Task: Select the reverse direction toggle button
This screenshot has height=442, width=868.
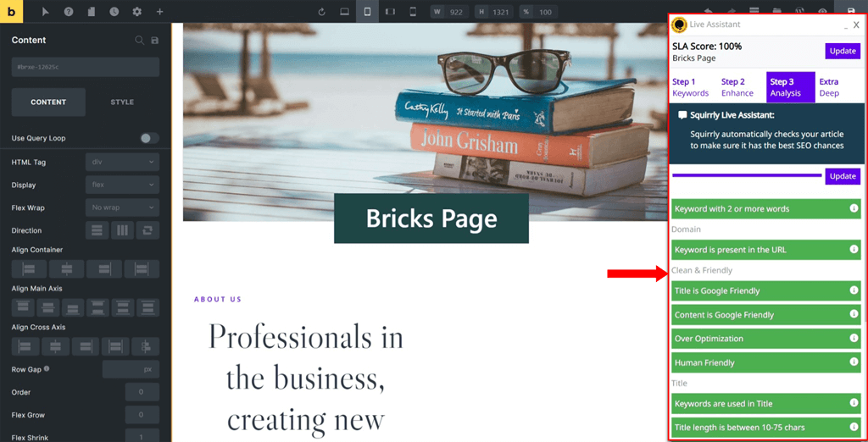Action: [x=147, y=230]
